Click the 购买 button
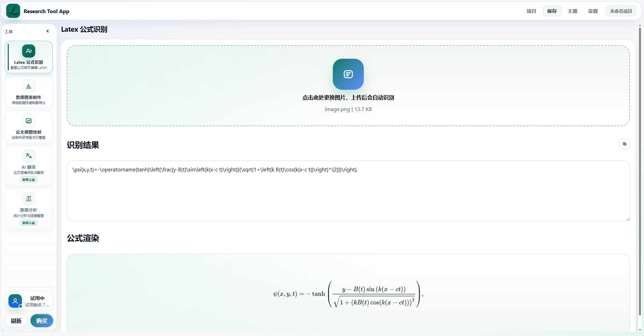 tap(42, 321)
